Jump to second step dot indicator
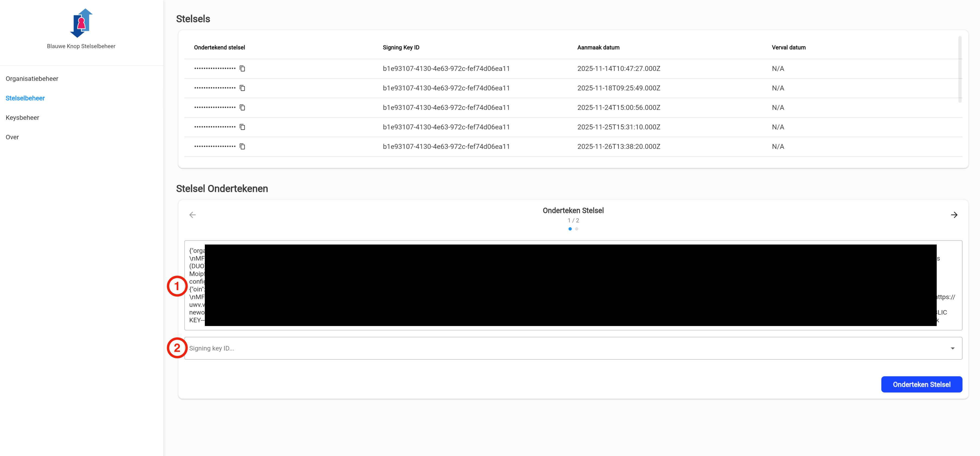Screen dimensions: 980x456 click(x=577, y=229)
